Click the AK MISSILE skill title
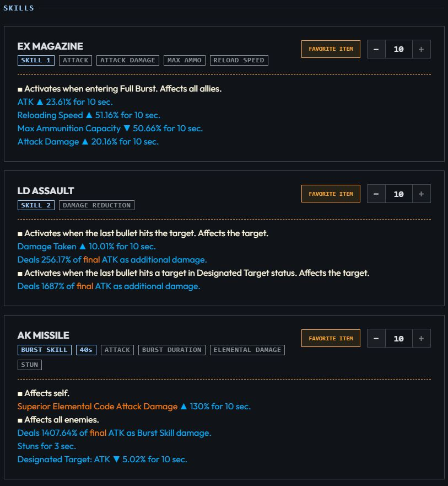The width and height of the screenshot is (448, 486). [44, 335]
